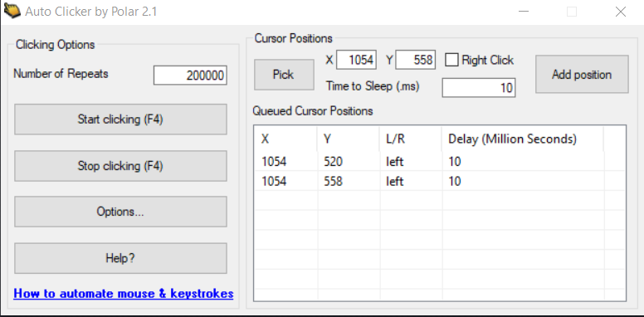Select the Time to Sleep input box
This screenshot has height=317, width=644.
[x=479, y=88]
